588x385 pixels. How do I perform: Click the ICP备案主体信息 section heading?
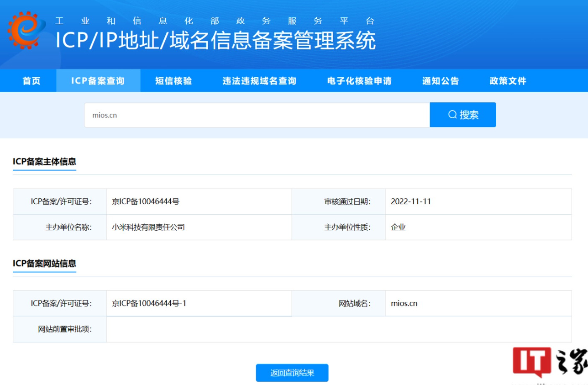44,161
